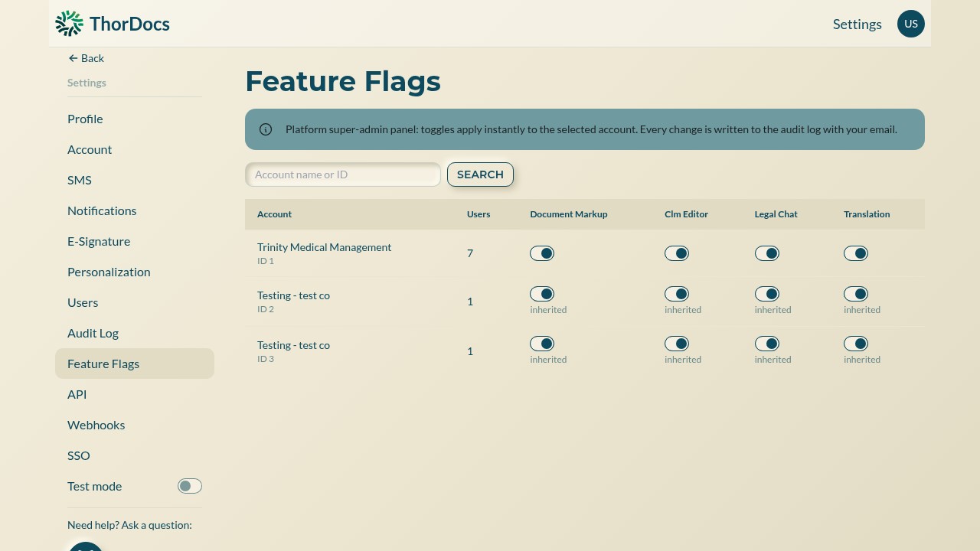Click the Trinity Medical Management account name

[324, 247]
